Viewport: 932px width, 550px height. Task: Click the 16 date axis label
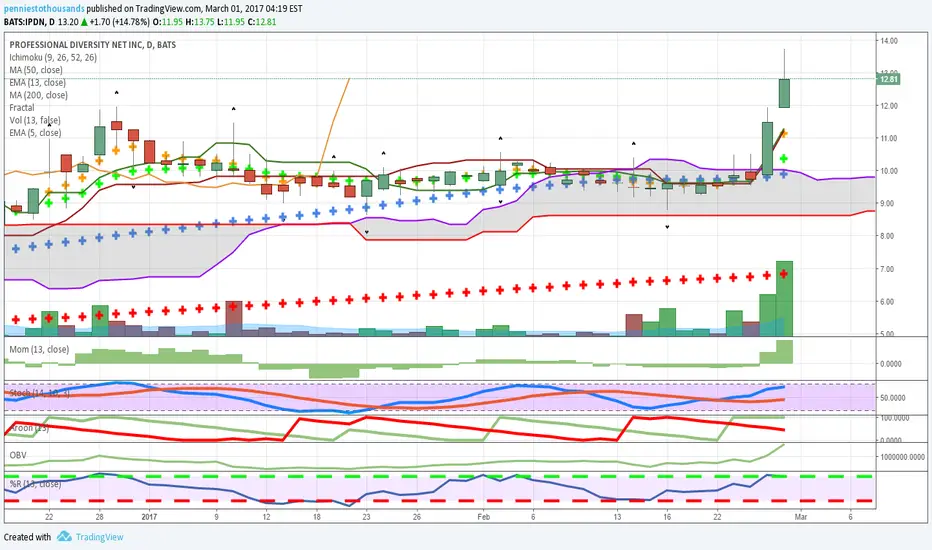click(x=667, y=517)
